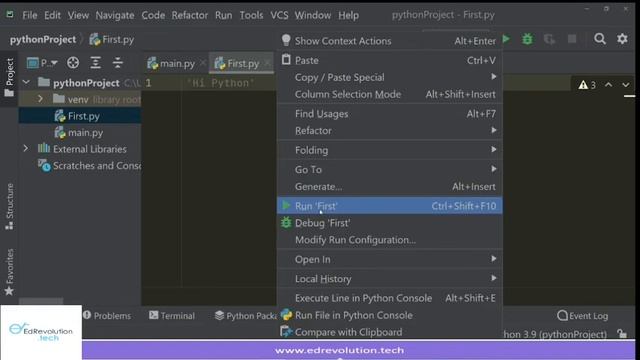Open Search Everywhere magnifier icon

point(600,39)
